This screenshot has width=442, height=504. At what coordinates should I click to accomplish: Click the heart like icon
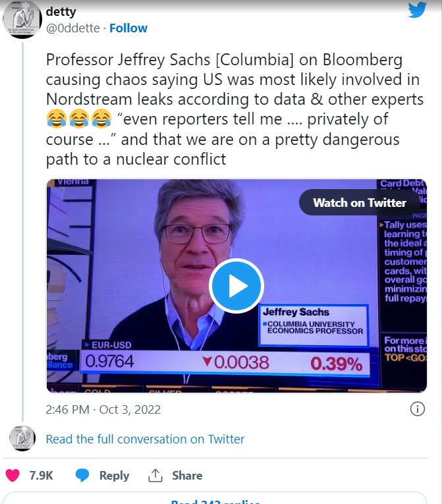point(13,475)
